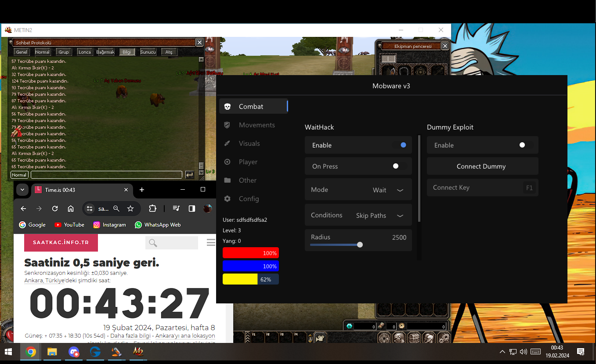The image size is (596, 364).
Task: Open the Chrome extensions puzzle icon
Action: 152,209
